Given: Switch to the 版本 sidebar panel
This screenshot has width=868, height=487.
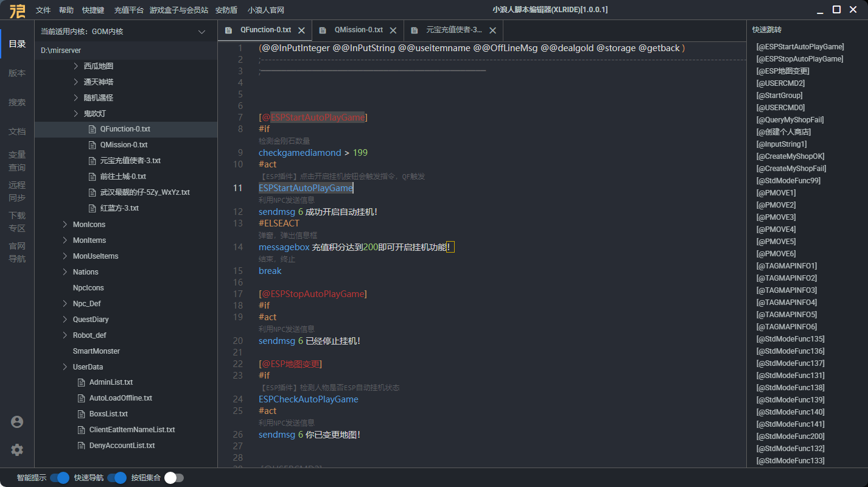Looking at the screenshot, I should [x=16, y=72].
